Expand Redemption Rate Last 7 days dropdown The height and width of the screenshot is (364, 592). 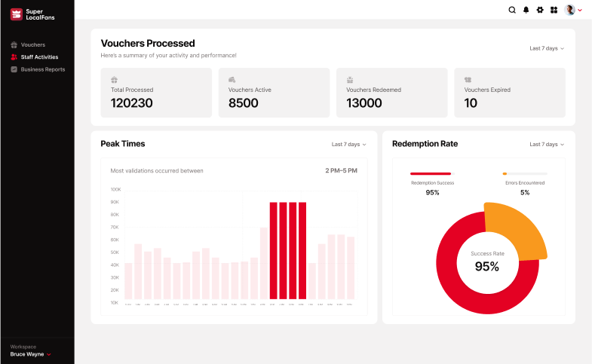pos(546,144)
